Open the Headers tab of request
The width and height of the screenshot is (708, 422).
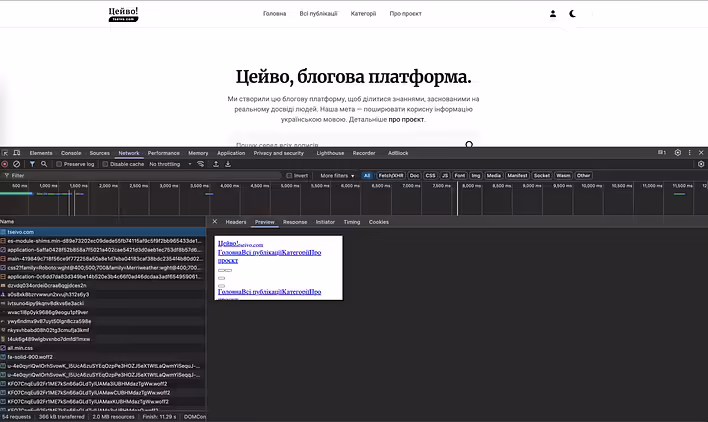pos(236,222)
